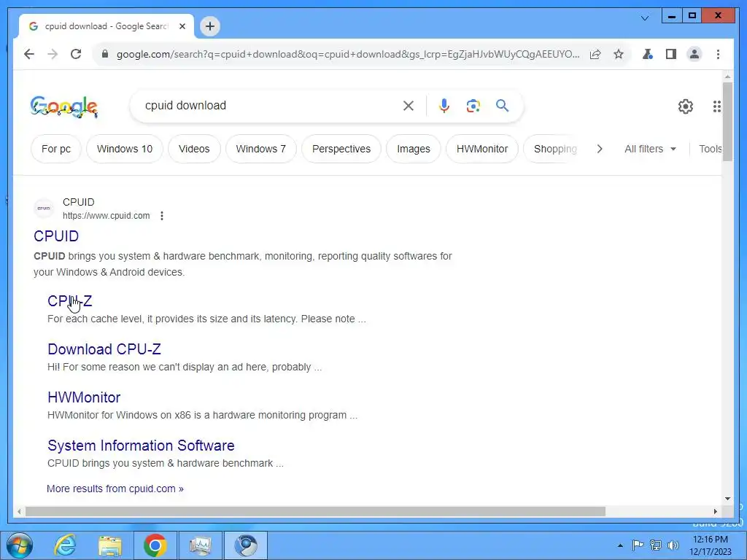
Task: Open Windows Explorer from the taskbar
Action: [x=109, y=545]
